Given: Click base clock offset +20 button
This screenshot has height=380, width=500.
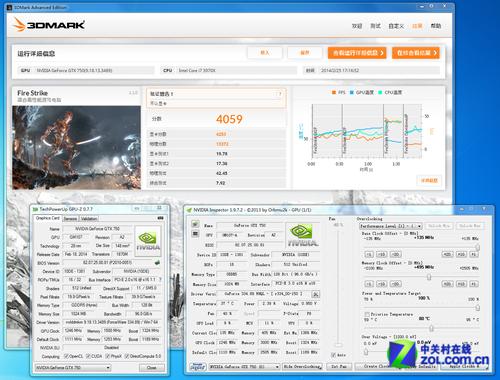Looking at the screenshot, I should [447, 254].
